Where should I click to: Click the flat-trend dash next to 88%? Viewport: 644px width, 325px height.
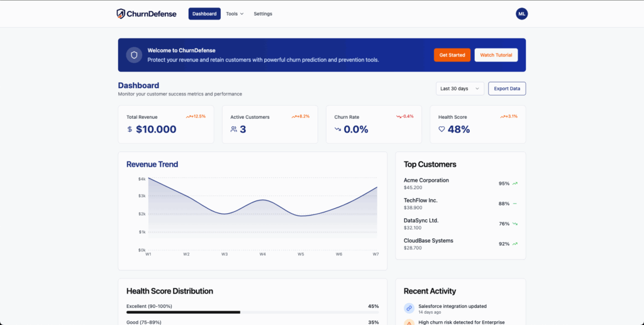(x=515, y=204)
